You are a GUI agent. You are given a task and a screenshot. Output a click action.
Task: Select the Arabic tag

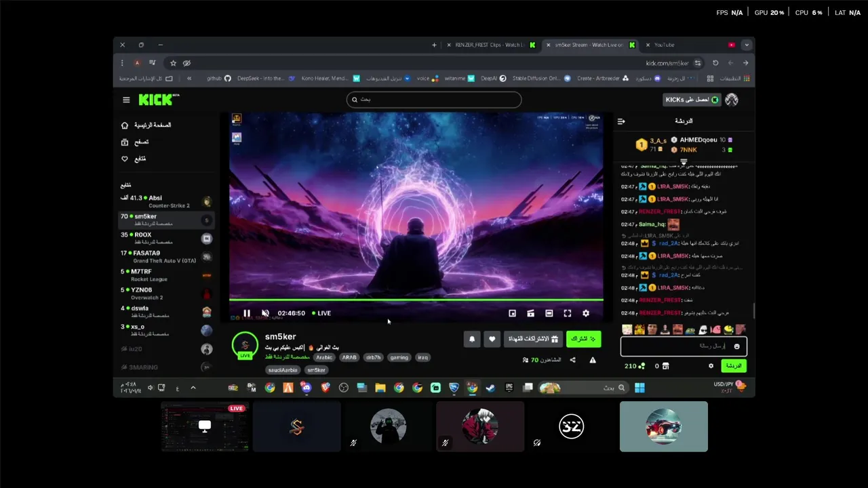[324, 357]
